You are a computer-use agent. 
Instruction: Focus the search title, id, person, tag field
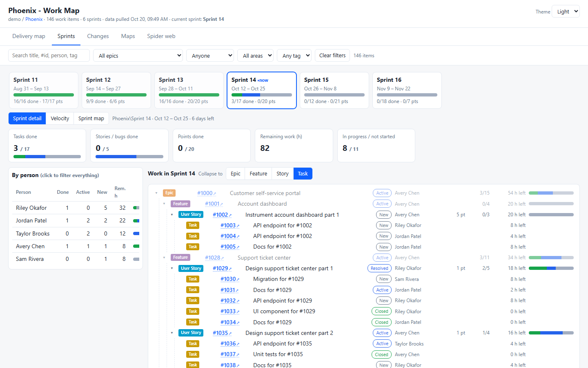[49, 56]
